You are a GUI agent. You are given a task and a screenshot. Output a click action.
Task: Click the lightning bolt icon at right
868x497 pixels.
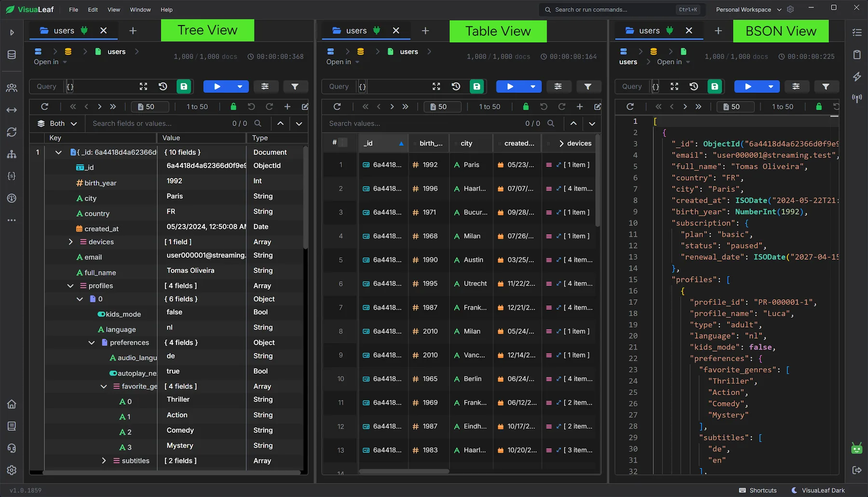[x=857, y=77]
